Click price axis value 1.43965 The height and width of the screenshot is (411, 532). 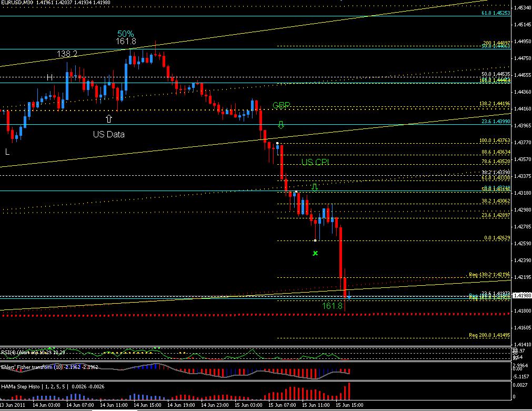point(523,126)
